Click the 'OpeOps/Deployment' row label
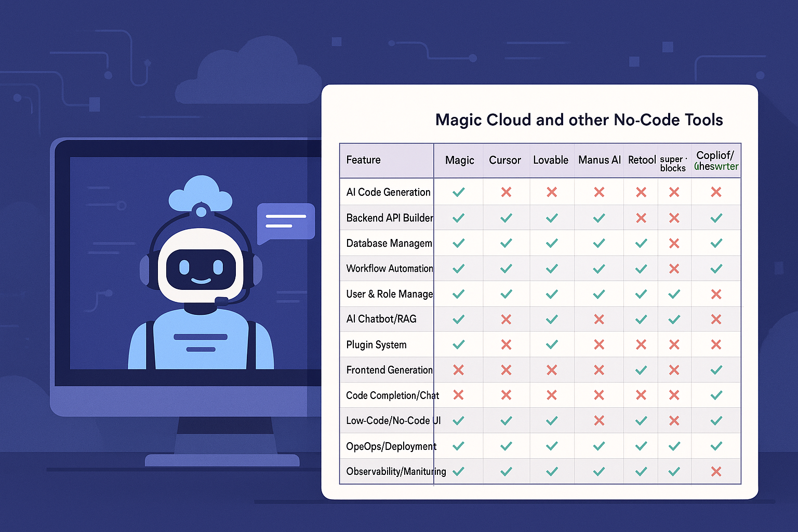This screenshot has height=532, width=798. pyautogui.click(x=391, y=446)
